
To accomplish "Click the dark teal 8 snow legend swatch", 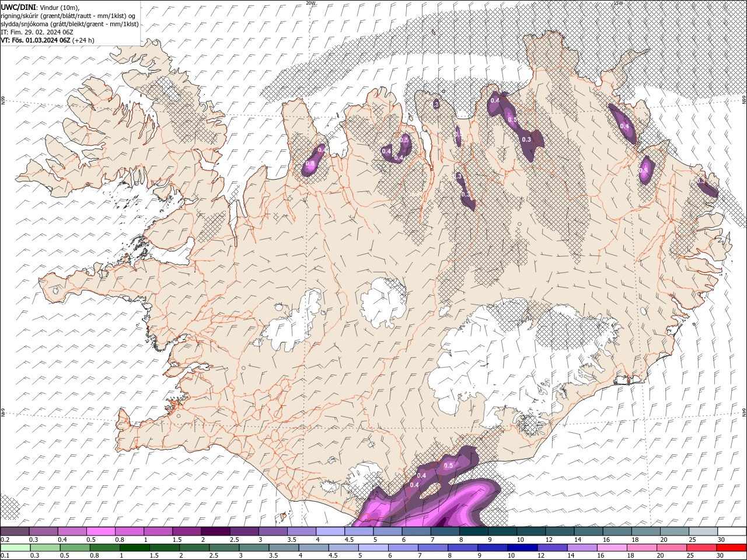I will [474, 531].
